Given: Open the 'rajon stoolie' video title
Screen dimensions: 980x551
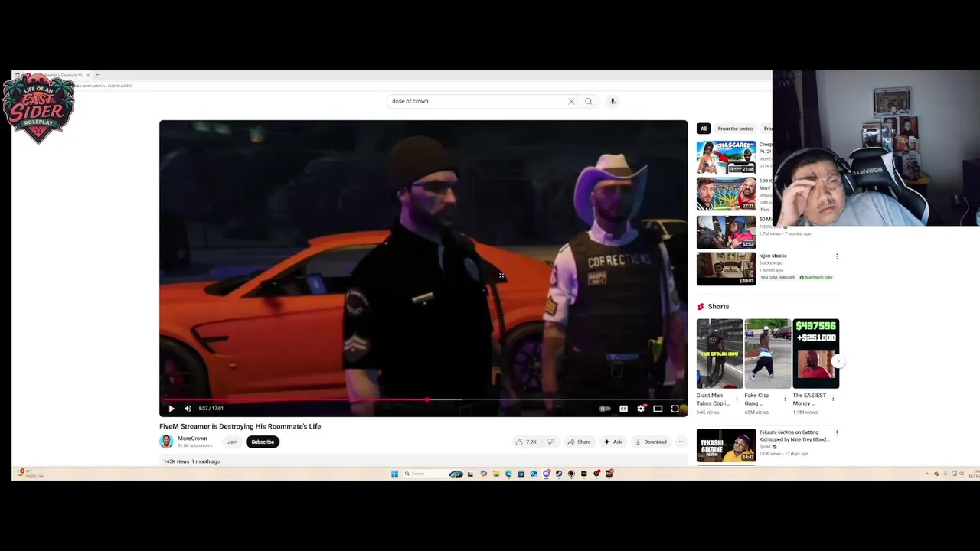Looking at the screenshot, I should tap(773, 256).
